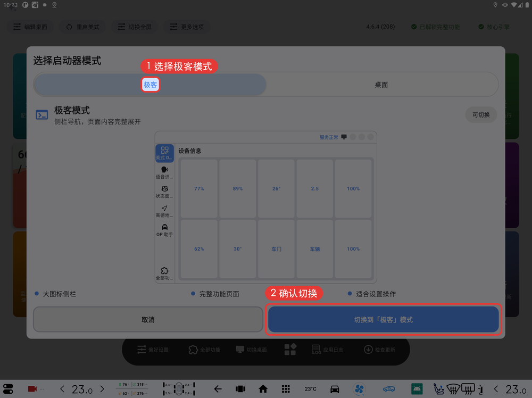Click the seat heating icon
Screen dimensions: 532x398
pyautogui.click(x=439, y=389)
